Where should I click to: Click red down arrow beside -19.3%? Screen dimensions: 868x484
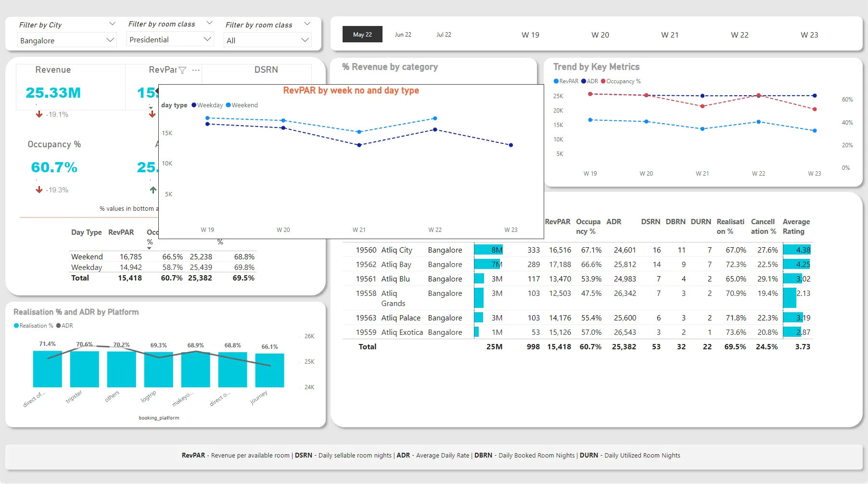point(39,190)
